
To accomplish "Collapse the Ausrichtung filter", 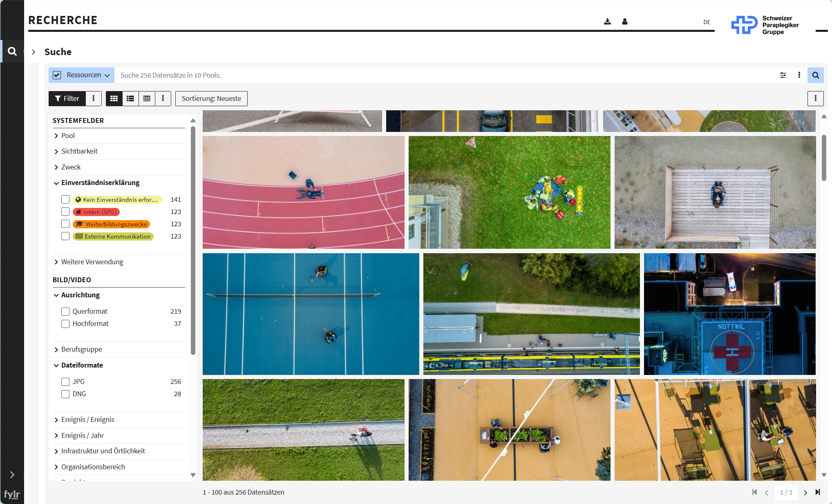I will (119, 295).
